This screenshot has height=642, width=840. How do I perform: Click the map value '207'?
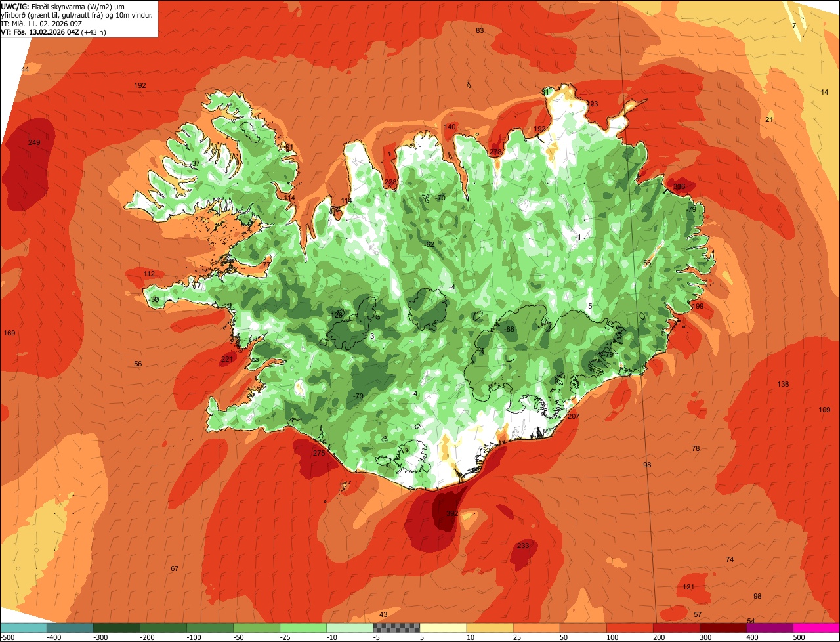point(574,416)
